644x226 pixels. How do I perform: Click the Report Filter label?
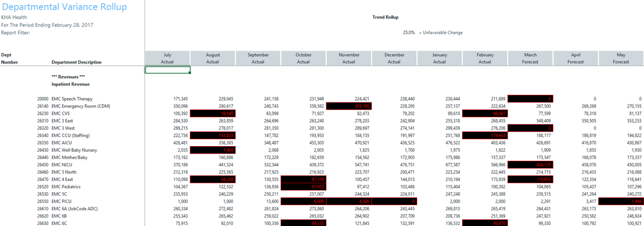click(15, 33)
